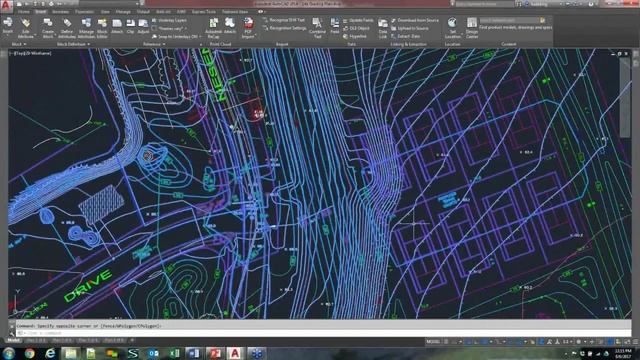Screen dimensions: 640x360
Task: Click the Field icon in Data panel
Action: (x=335, y=23)
